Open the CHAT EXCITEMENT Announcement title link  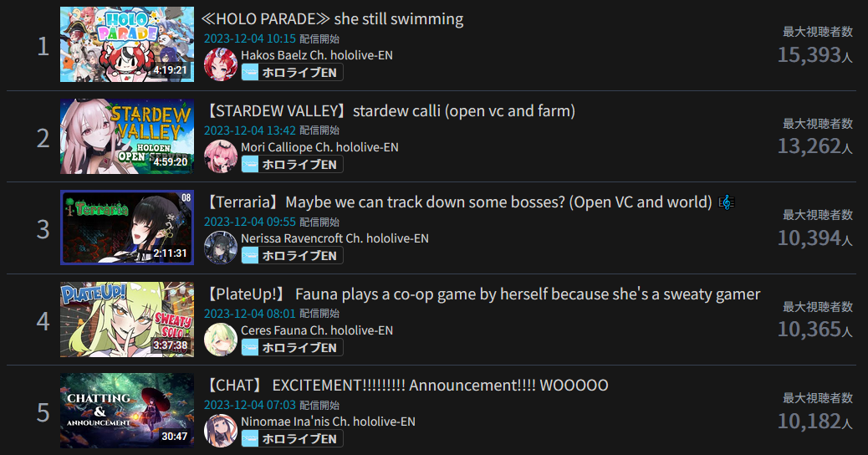[x=406, y=386]
